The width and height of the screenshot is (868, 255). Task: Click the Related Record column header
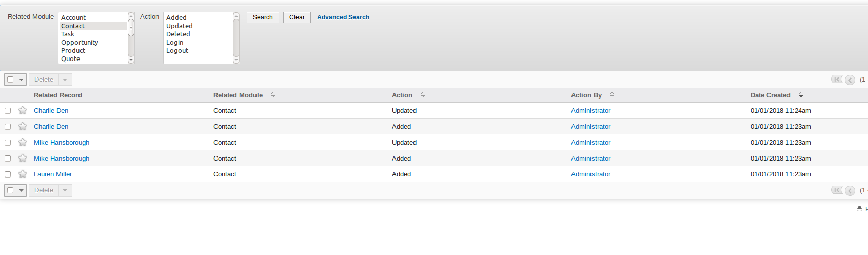58,95
